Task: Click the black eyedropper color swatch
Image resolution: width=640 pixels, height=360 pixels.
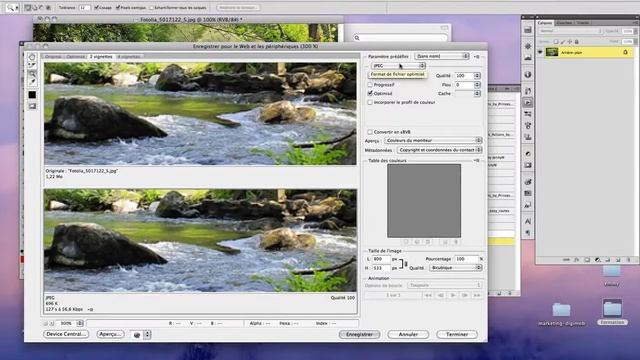Action: click(32, 95)
